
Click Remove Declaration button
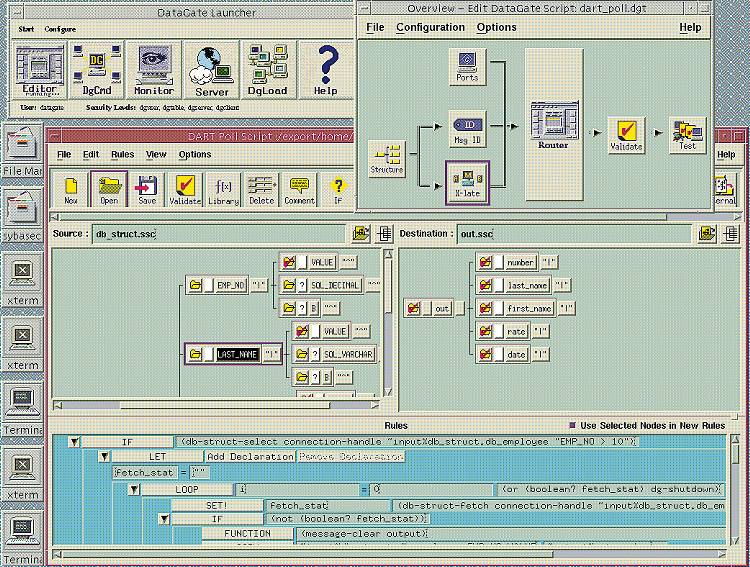[x=351, y=456]
